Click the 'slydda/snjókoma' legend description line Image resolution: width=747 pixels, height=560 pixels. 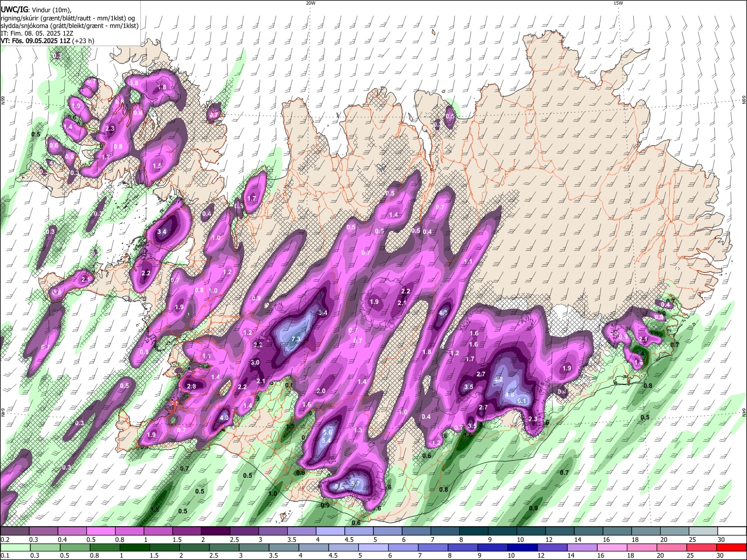click(x=69, y=26)
